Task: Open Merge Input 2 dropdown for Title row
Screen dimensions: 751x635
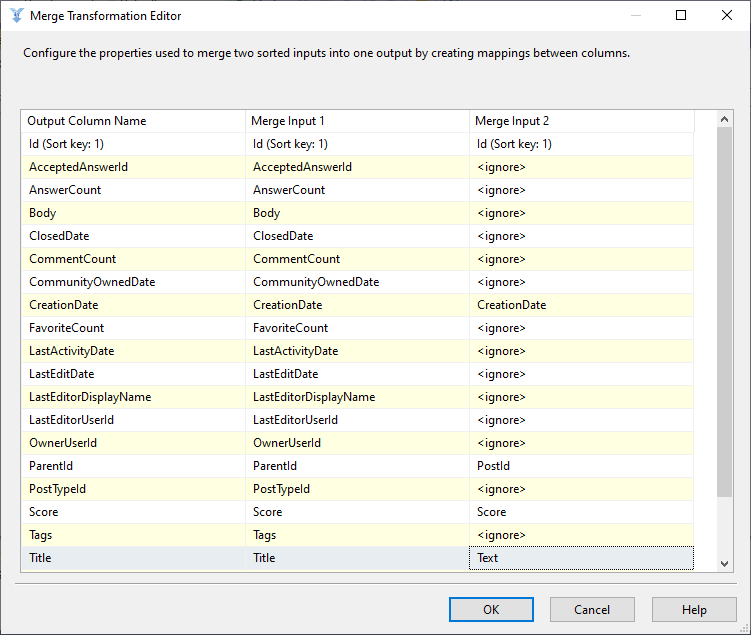Action: [581, 558]
